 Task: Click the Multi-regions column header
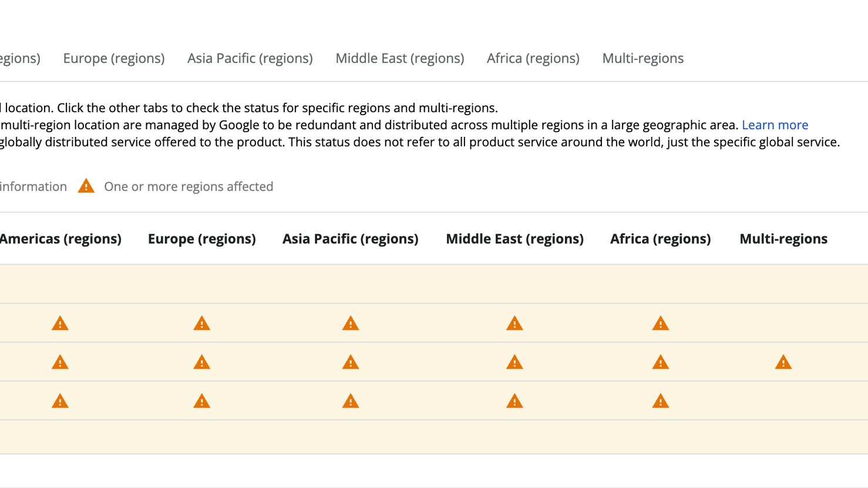pos(783,239)
